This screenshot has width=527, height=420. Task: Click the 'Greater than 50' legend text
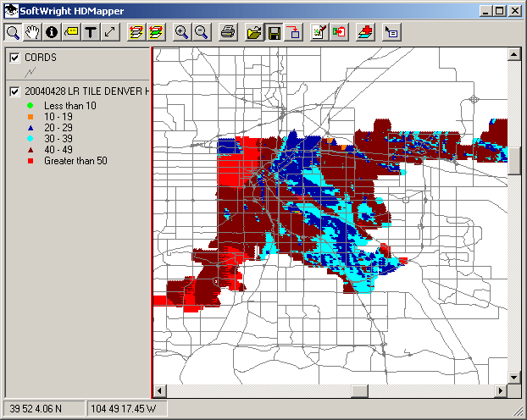pyautogui.click(x=75, y=161)
